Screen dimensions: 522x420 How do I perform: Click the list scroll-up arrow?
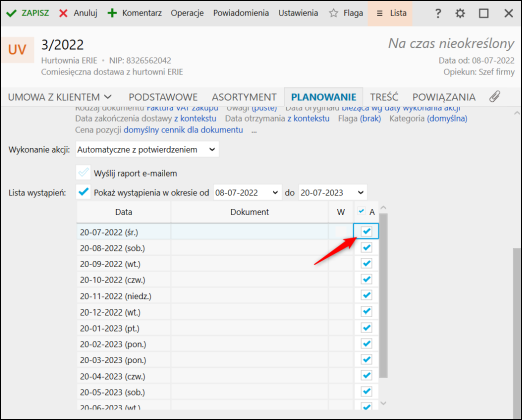pos(383,208)
